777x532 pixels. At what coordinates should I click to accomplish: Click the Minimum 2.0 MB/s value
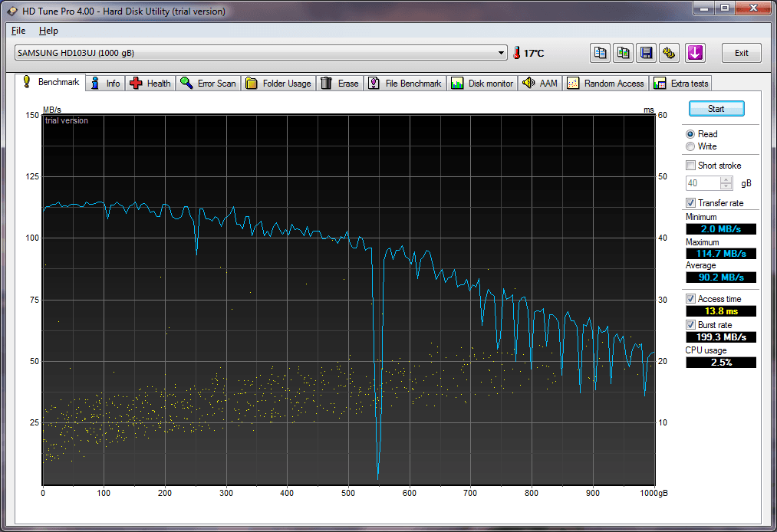(x=721, y=229)
